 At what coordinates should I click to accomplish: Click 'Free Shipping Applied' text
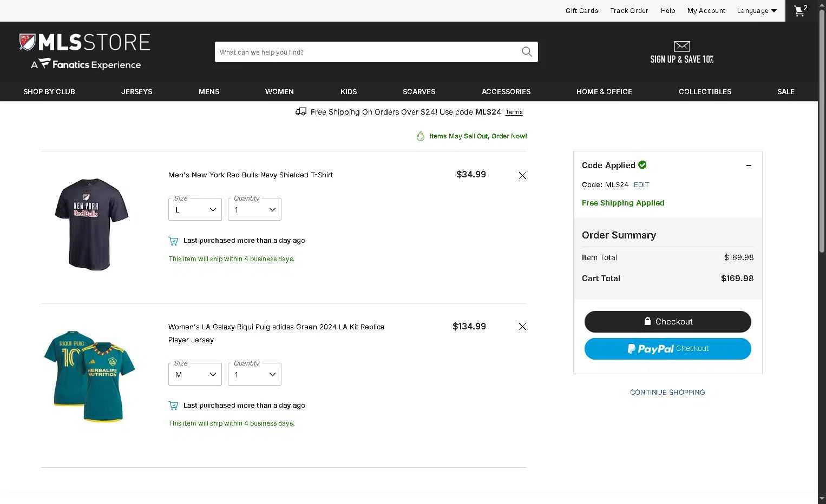(623, 203)
